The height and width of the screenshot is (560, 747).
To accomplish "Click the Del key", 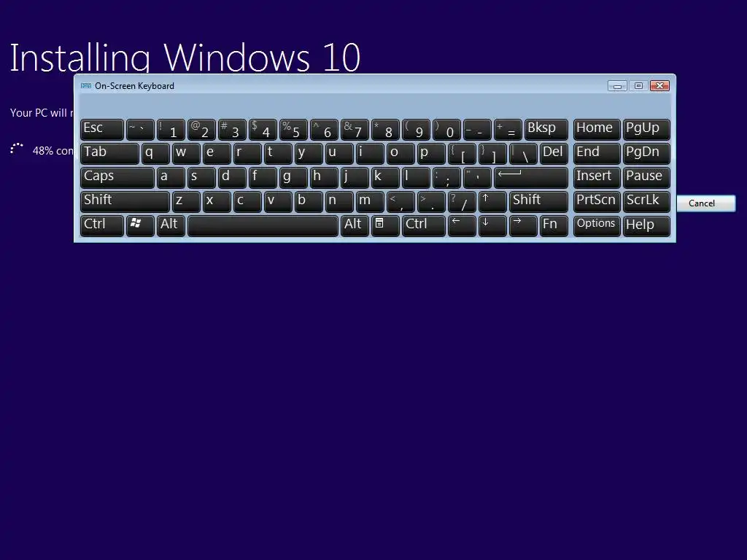I will coord(554,153).
